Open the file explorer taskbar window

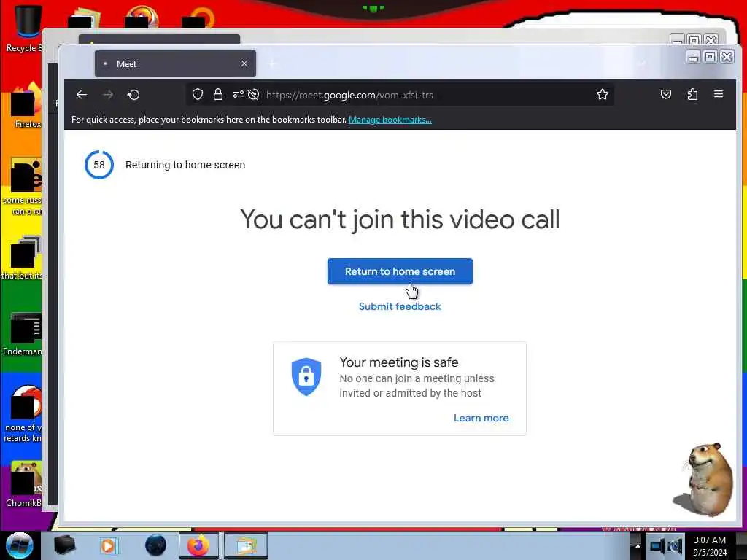(246, 545)
